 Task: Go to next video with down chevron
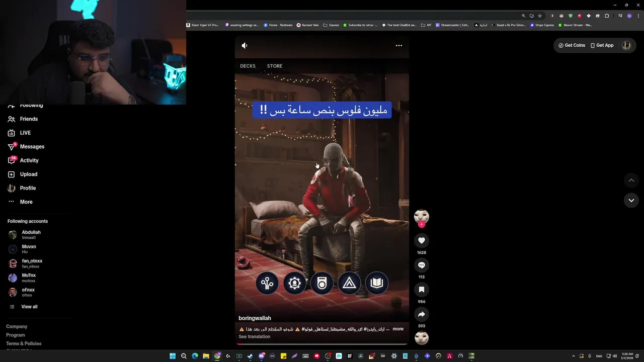coord(631,200)
